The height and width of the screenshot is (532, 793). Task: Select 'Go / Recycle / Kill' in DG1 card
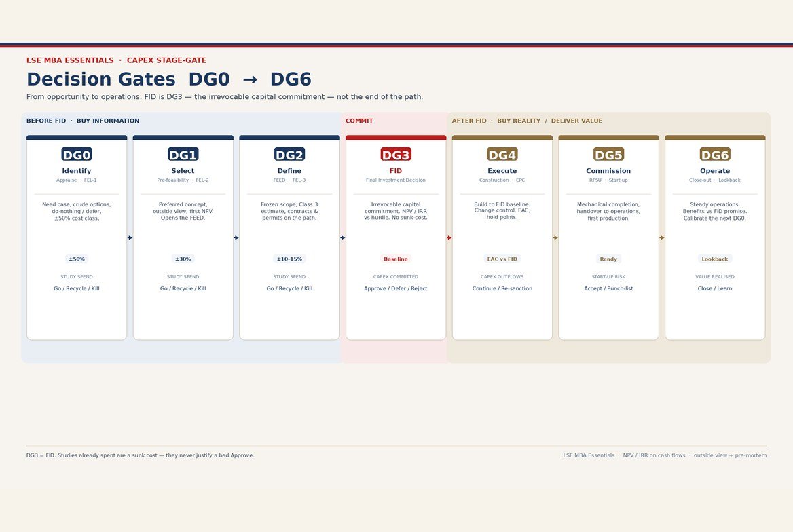(183, 289)
